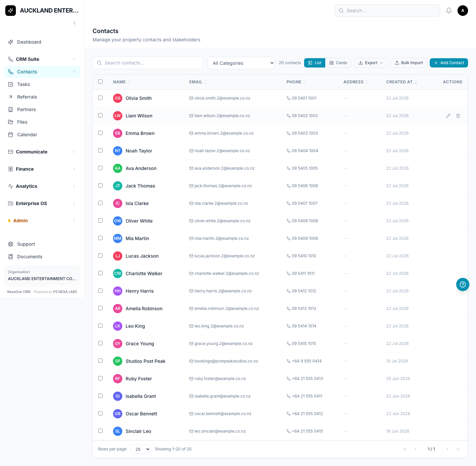Expand the Finance section
Screen dimensions: 476x466
(x=42, y=169)
